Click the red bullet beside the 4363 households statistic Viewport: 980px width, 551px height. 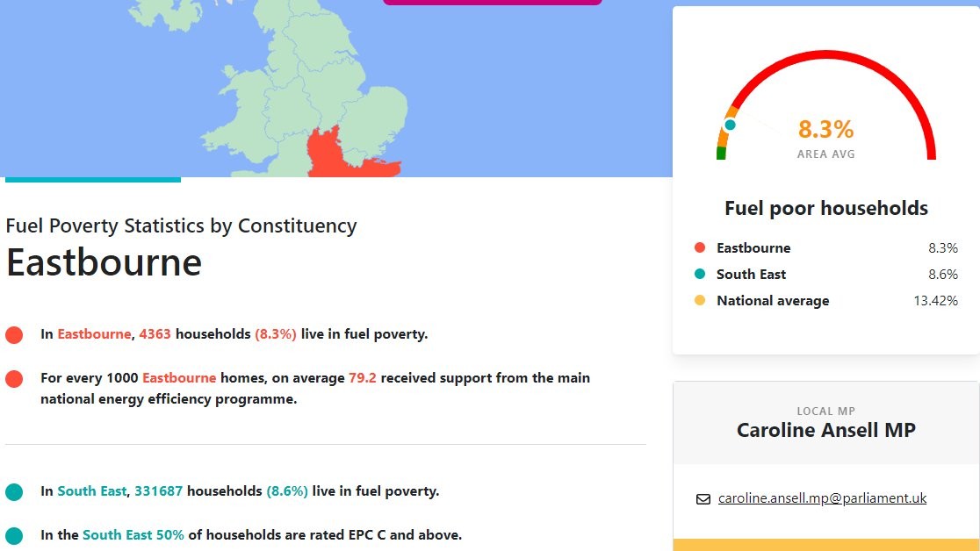point(14,335)
